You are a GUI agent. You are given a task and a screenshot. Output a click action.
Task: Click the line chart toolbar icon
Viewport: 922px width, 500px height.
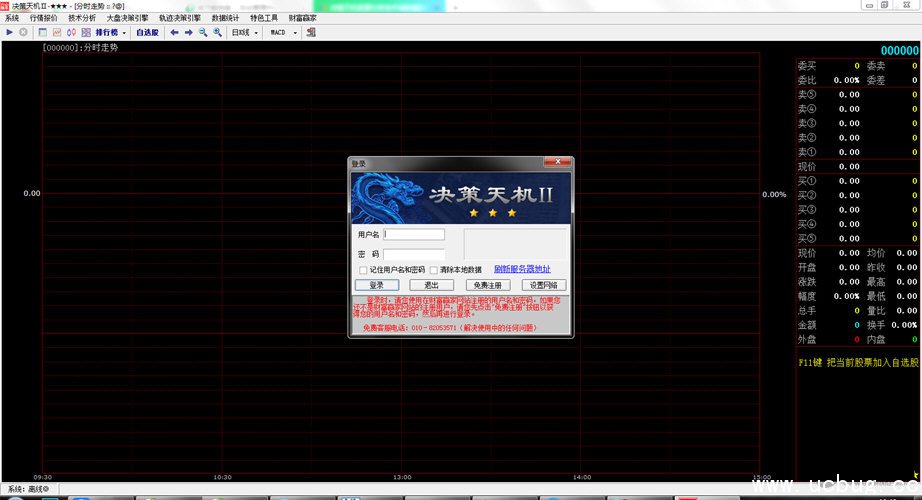[56, 33]
